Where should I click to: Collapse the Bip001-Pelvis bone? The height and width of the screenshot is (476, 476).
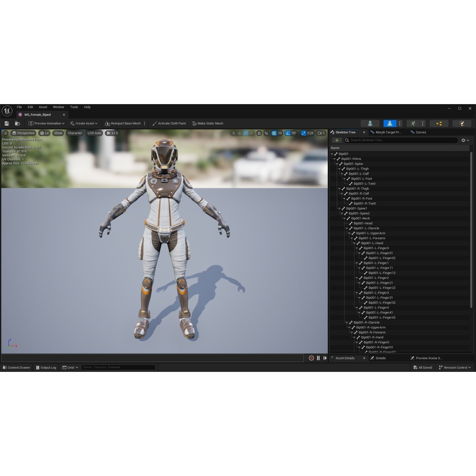point(334,159)
